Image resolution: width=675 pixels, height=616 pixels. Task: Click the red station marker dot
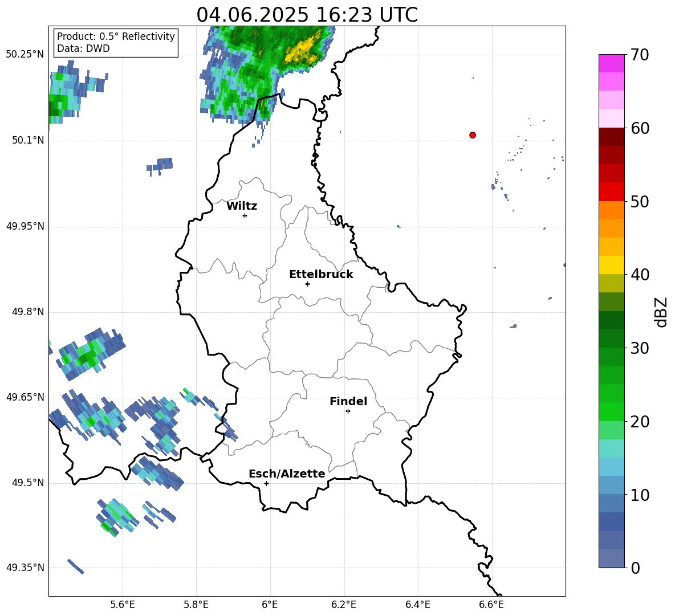pyautogui.click(x=473, y=135)
